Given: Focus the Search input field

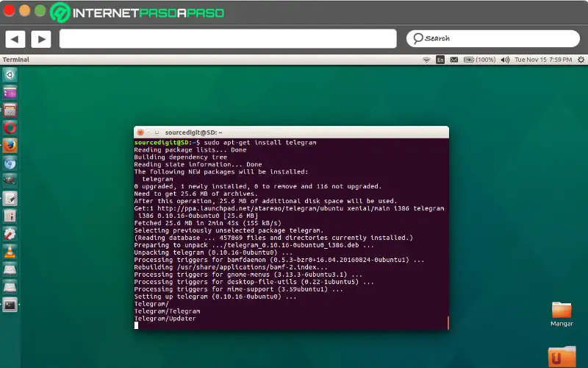Looking at the screenshot, I should tap(492, 39).
